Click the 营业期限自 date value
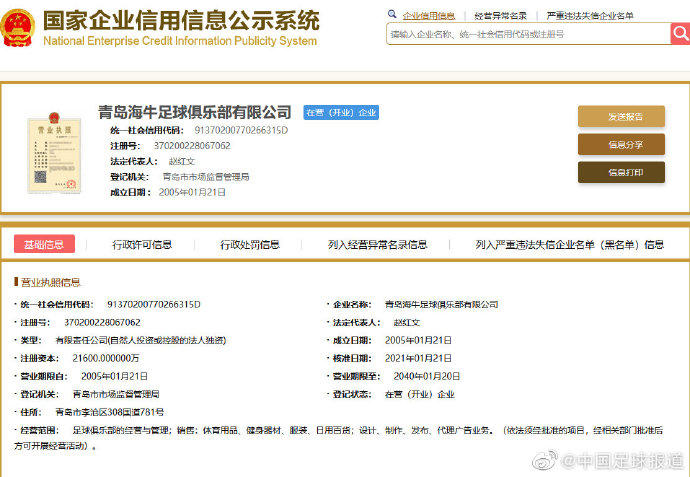 (114, 376)
